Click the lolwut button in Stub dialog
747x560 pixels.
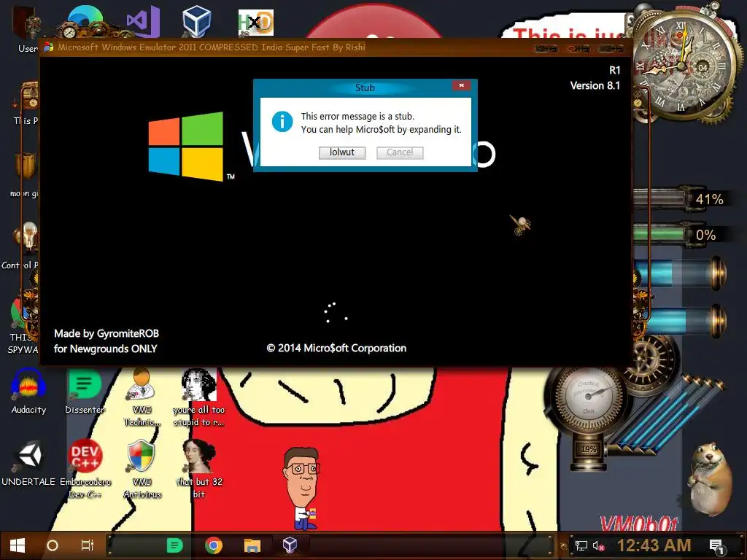click(x=342, y=152)
